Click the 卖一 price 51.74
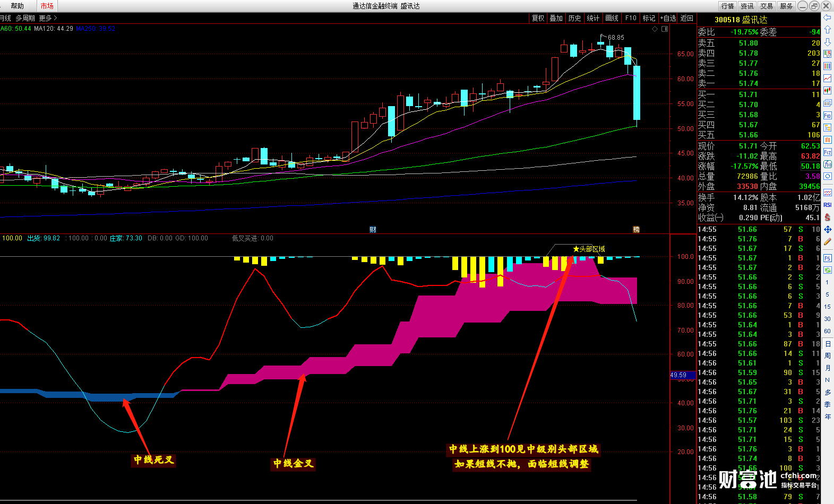Screen dimensions: 834x504 tap(748, 83)
